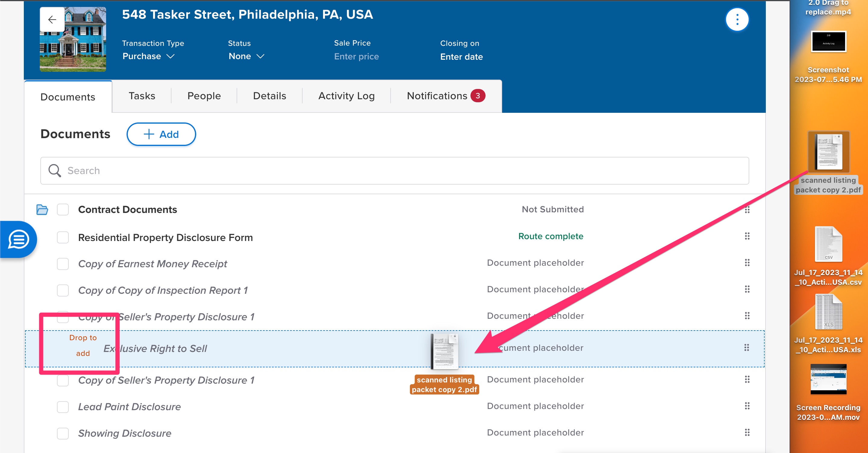Image resolution: width=868 pixels, height=453 pixels.
Task: Open the chat support bubble
Action: click(18, 239)
